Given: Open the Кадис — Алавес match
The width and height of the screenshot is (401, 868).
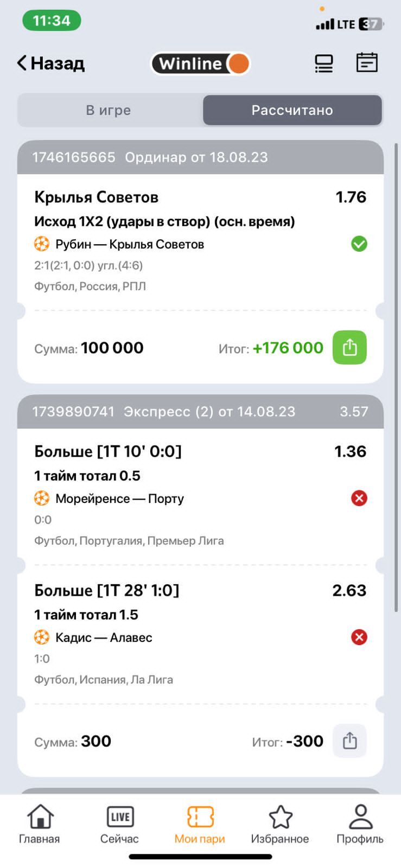Looking at the screenshot, I should pos(104,637).
